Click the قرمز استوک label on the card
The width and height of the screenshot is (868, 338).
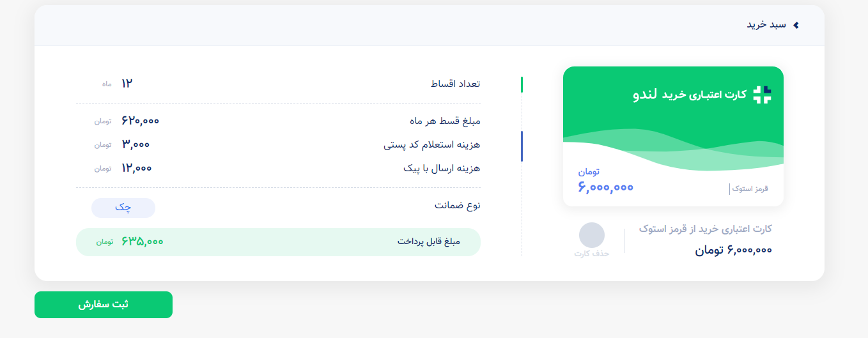coord(750,189)
